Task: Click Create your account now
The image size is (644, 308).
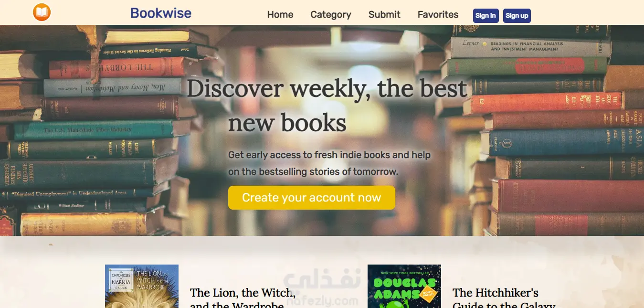Action: click(x=311, y=198)
